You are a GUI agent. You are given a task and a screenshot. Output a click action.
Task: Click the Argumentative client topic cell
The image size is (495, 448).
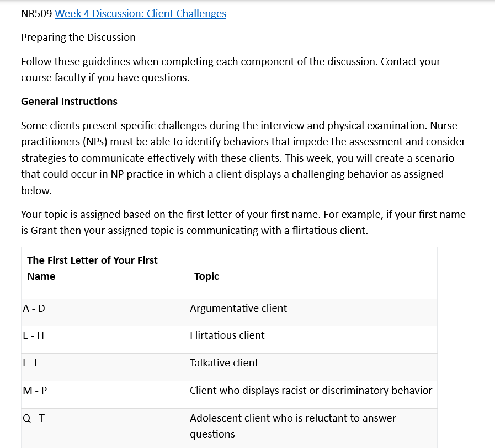tap(238, 308)
